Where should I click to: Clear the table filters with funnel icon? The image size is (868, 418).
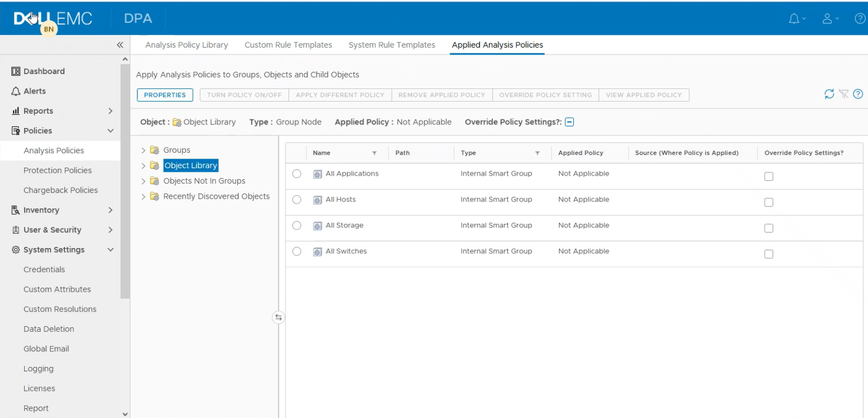[x=843, y=94]
